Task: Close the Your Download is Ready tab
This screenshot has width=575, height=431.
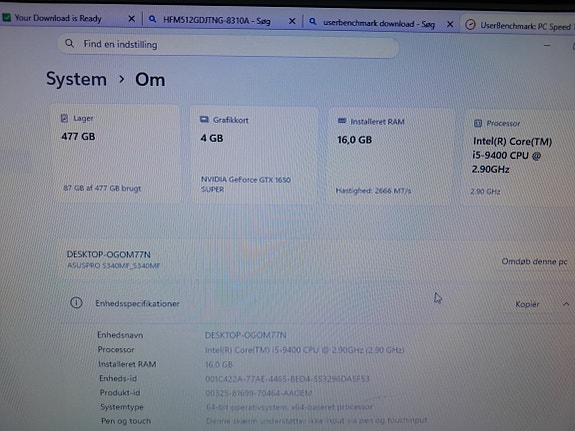Action: click(x=132, y=18)
